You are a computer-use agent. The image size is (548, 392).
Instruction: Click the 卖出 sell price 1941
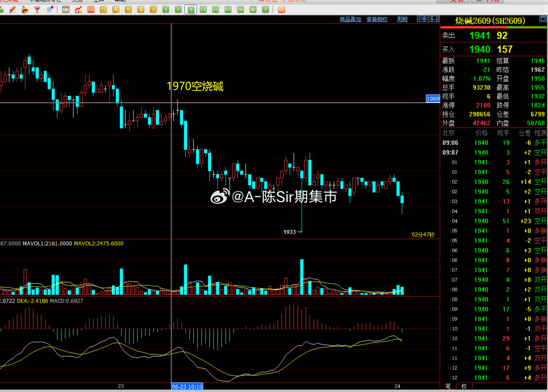(479, 36)
